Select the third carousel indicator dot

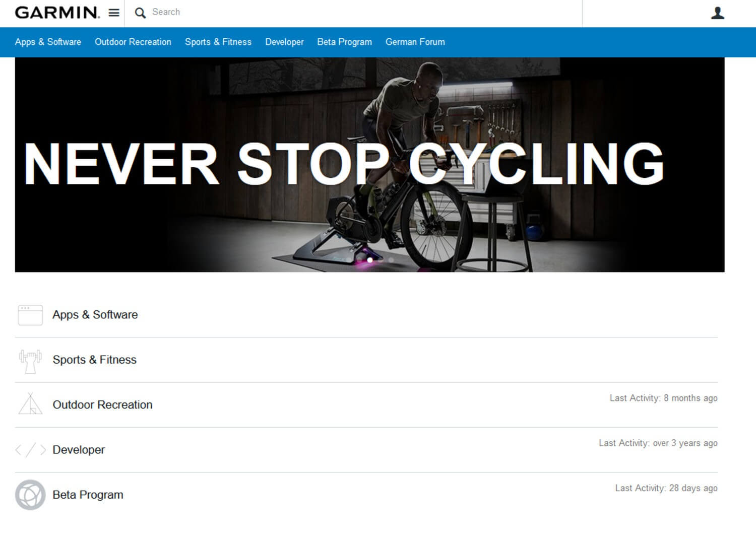click(x=390, y=260)
